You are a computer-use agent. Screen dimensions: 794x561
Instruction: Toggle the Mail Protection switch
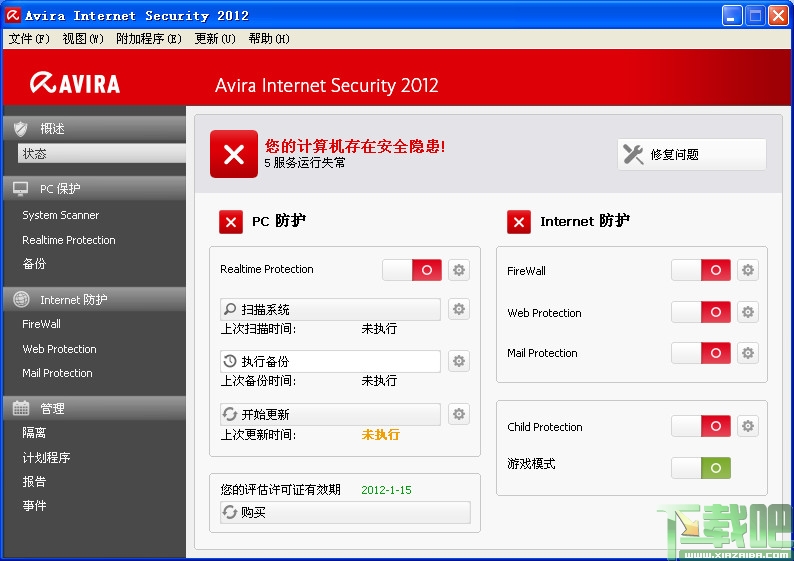[x=701, y=353]
